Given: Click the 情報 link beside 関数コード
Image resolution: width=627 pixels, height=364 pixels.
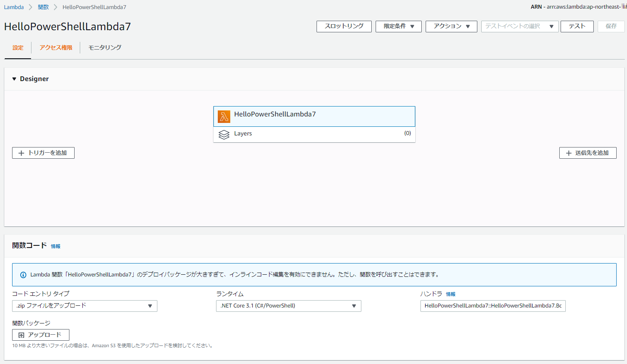Looking at the screenshot, I should tap(55, 246).
